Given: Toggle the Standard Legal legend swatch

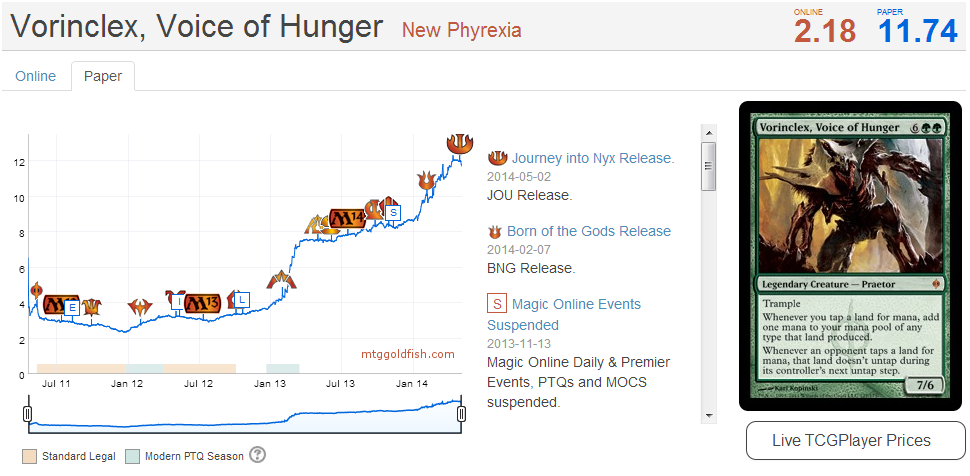Looking at the screenshot, I should (29, 456).
